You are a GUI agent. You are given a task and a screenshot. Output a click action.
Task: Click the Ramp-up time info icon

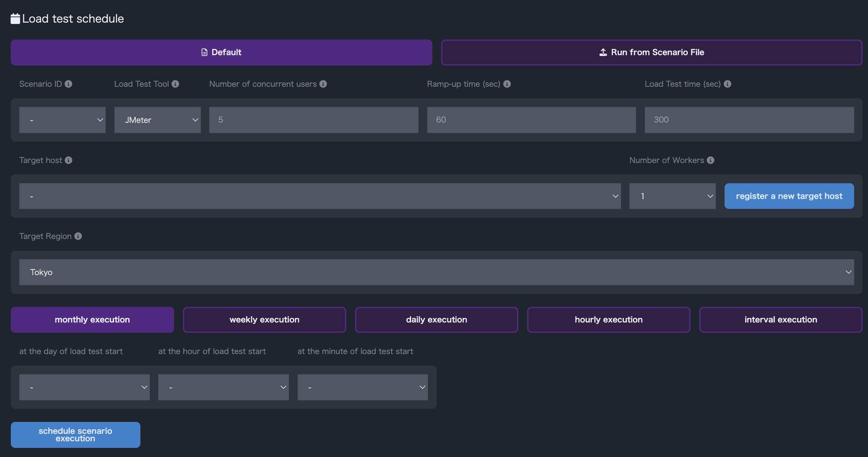click(507, 84)
